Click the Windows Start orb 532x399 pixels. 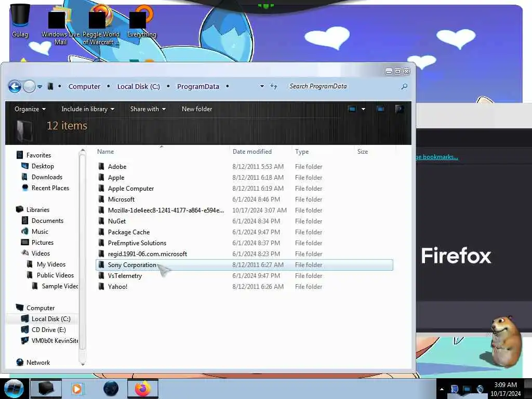click(14, 389)
